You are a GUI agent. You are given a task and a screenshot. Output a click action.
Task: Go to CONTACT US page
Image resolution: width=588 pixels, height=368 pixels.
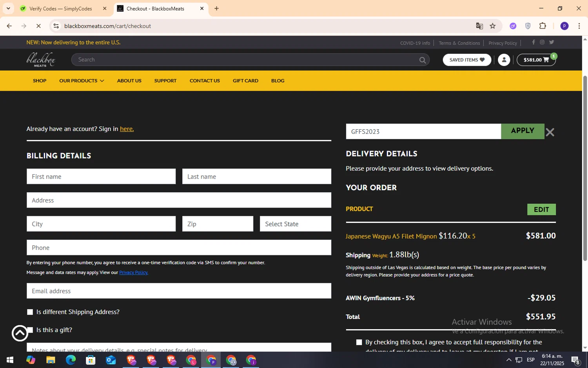coord(205,81)
